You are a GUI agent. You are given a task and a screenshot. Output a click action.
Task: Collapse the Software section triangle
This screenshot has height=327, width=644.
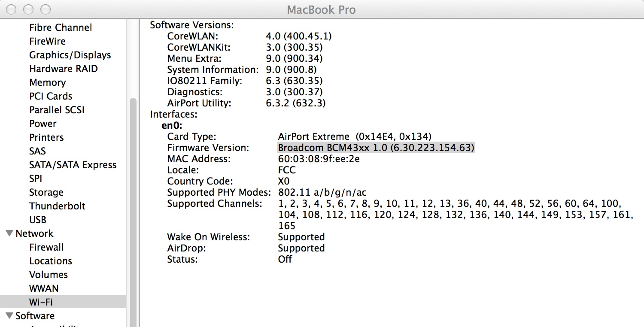(x=9, y=316)
